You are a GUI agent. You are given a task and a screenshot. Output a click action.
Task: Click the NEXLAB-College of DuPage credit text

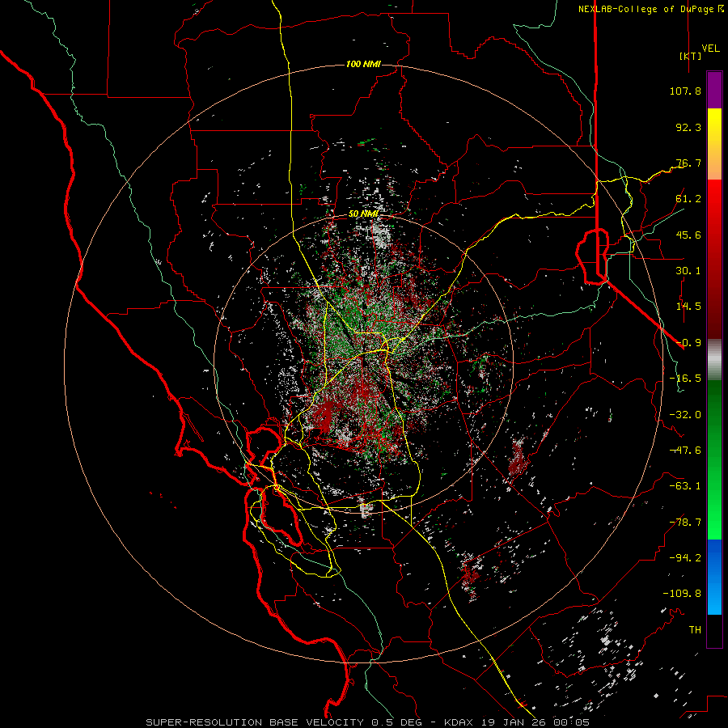650,9
